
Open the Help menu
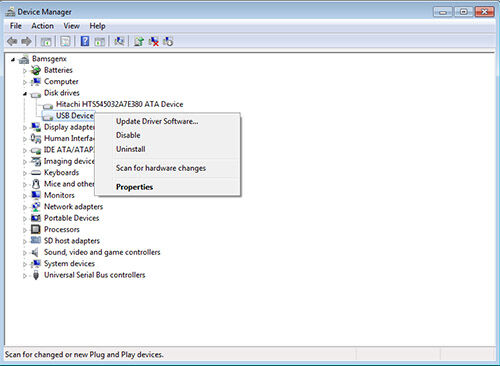click(97, 26)
